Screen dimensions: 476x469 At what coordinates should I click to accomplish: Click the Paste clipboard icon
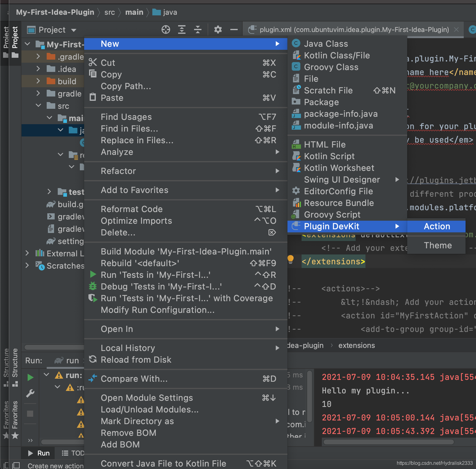click(x=93, y=97)
